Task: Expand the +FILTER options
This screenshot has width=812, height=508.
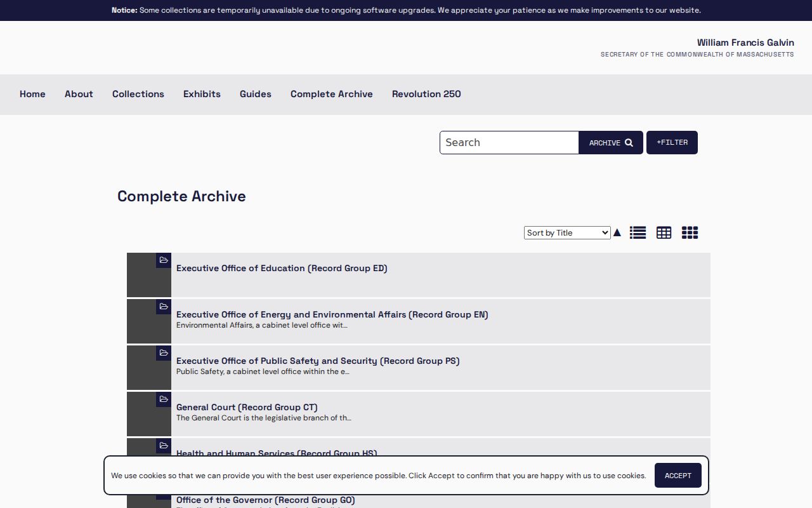Action: (x=672, y=143)
